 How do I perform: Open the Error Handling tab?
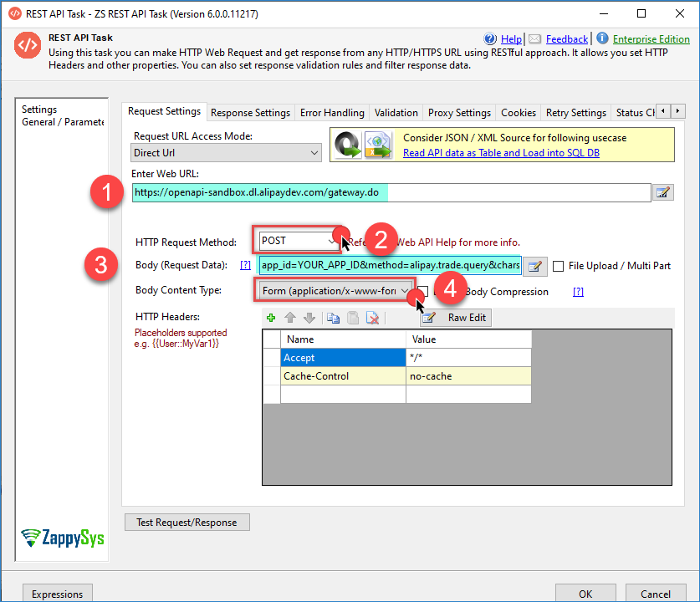[332, 113]
